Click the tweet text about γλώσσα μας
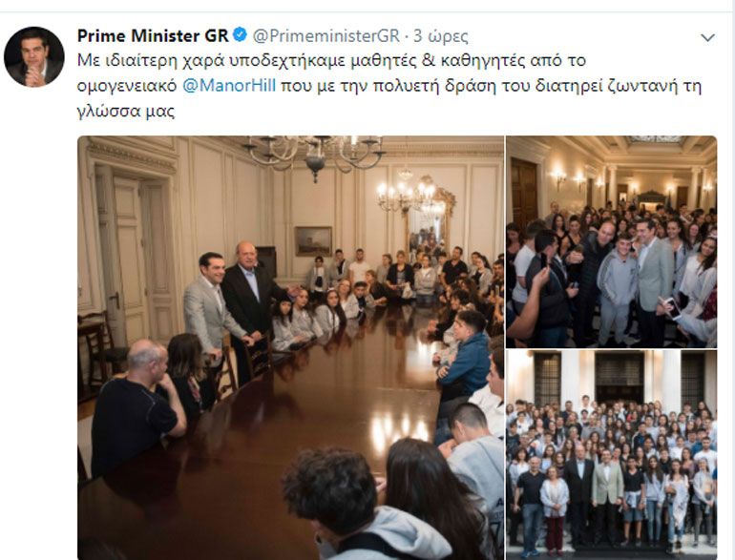The height and width of the screenshot is (560, 735). [389, 86]
